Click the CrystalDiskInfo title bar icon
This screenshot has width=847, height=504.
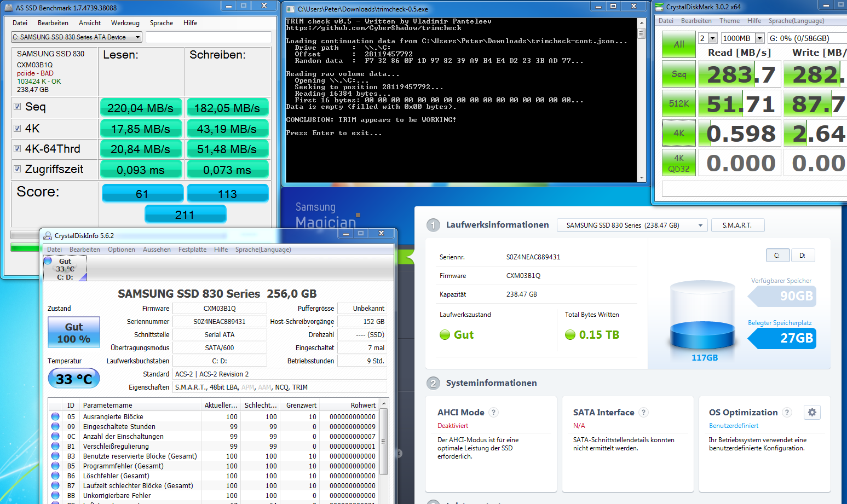[48, 236]
